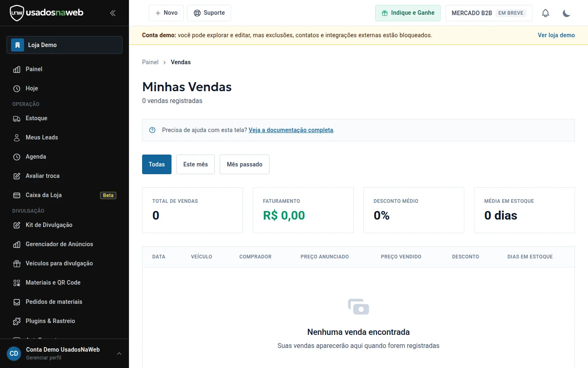The height and width of the screenshot is (368, 588).
Task: Click the Pedidos de materiais inbox icon
Action: [17, 302]
